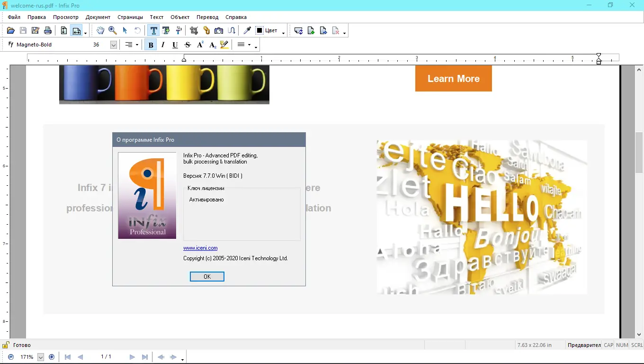Screen dimensions: 644x364
Task: Click the Insert page icon with green plus
Action: tap(311, 31)
